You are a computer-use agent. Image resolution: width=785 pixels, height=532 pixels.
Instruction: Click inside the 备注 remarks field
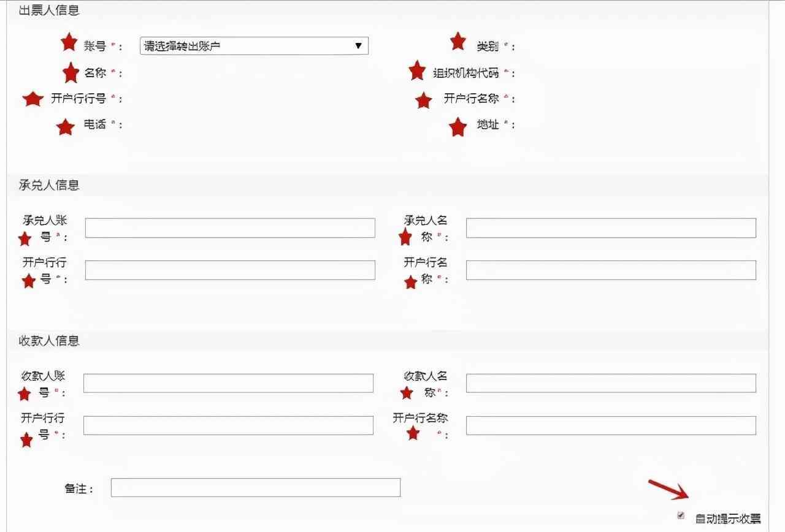255,487
